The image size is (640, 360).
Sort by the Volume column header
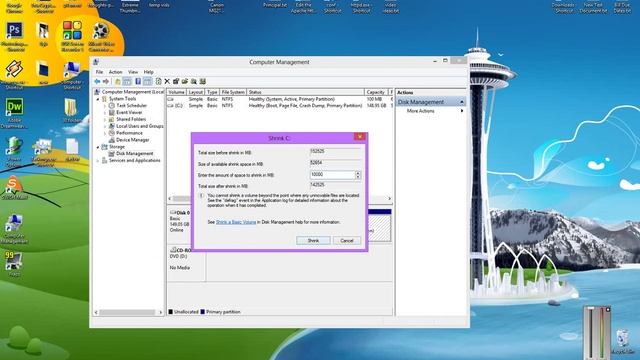(177, 92)
